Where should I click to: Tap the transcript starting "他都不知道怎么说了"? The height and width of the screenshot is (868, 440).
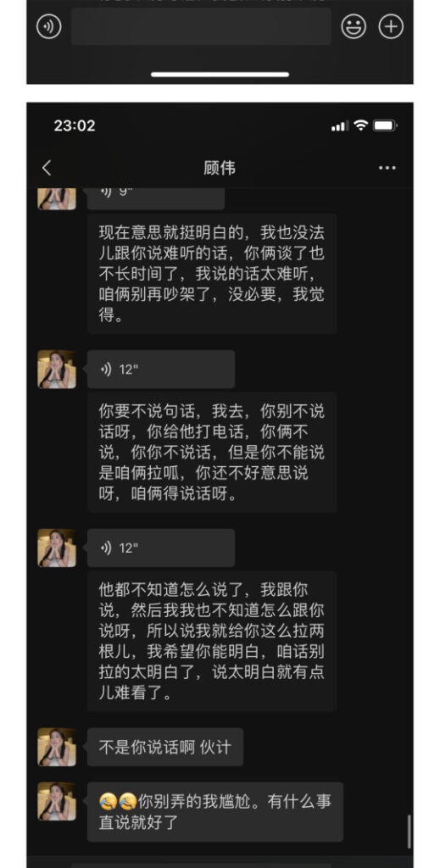click(x=212, y=641)
